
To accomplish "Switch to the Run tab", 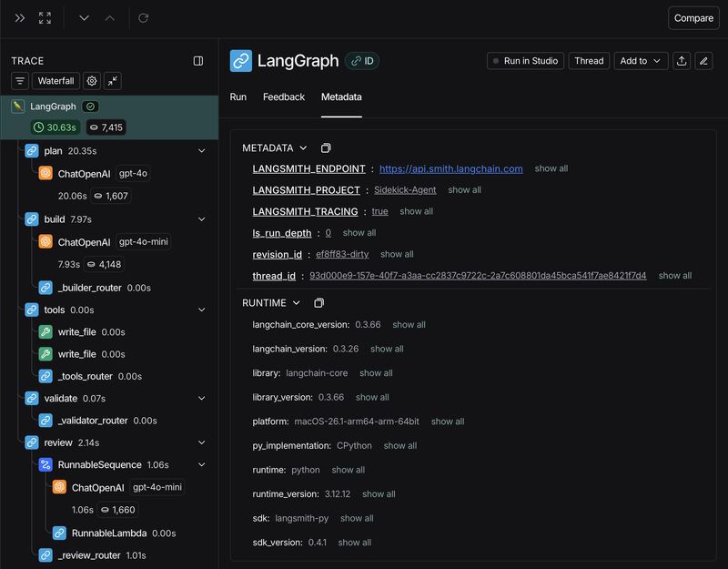I will [x=238, y=97].
